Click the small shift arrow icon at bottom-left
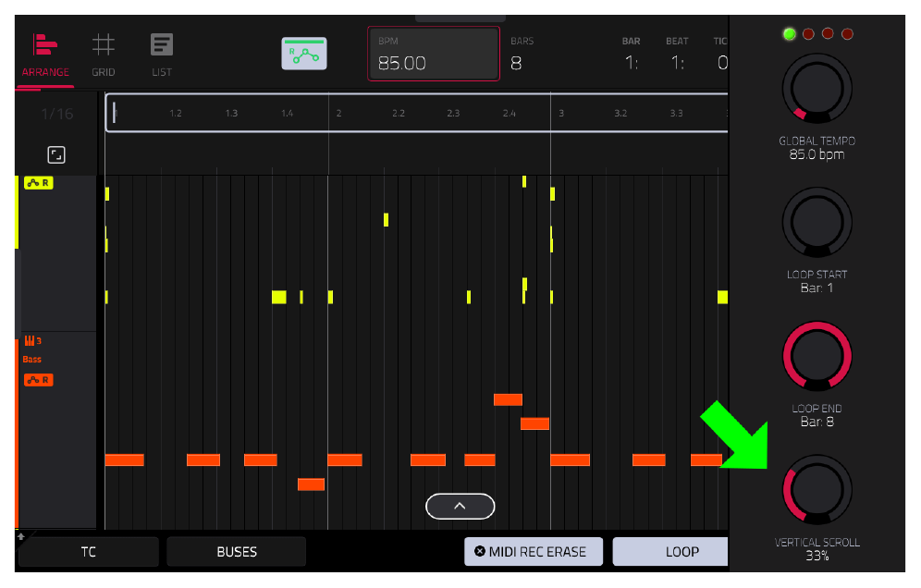Viewport: 921px width, 588px height. (21, 536)
